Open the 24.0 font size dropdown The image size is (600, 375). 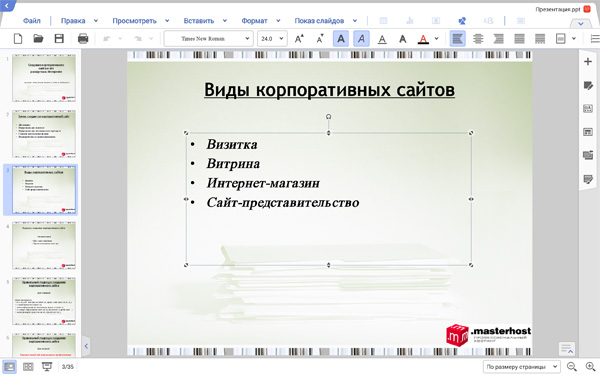click(272, 39)
